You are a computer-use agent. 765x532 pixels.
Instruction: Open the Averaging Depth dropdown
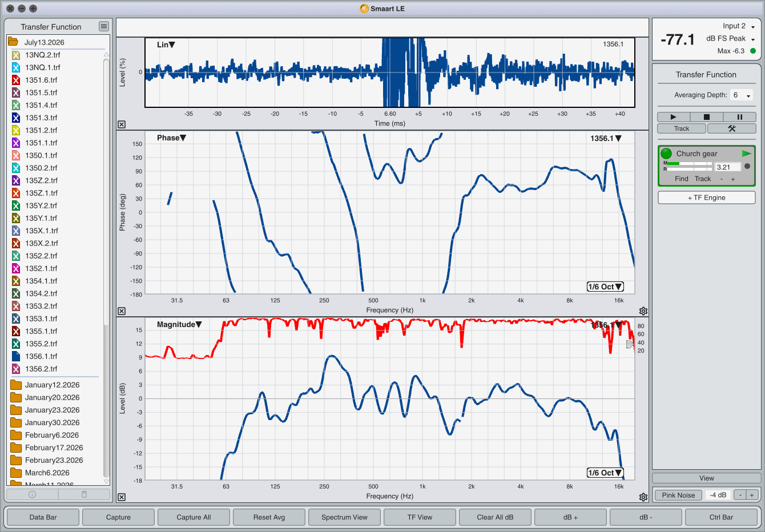click(x=742, y=95)
